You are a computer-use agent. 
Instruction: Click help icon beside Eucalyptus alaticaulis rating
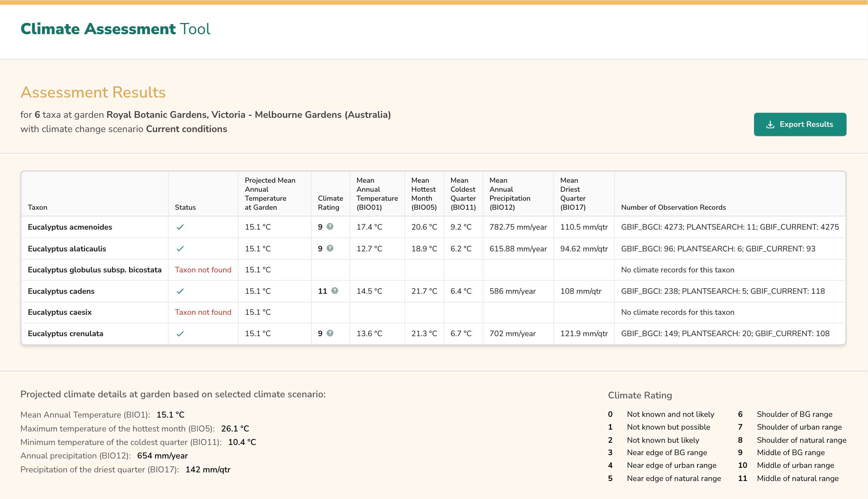click(329, 248)
